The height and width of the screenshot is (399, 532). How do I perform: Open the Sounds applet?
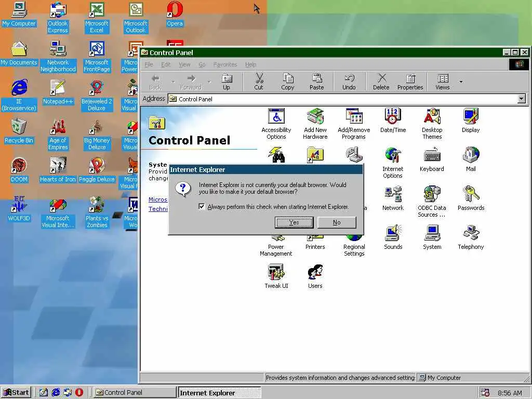pyautogui.click(x=393, y=237)
